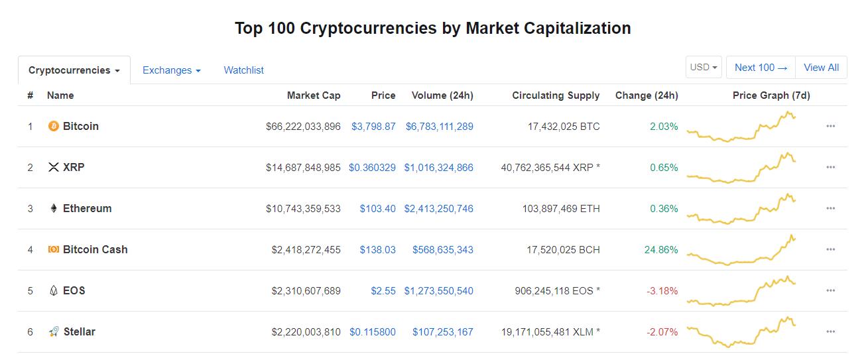The width and height of the screenshot is (868, 354).
Task: Expand the Exchanges dropdown
Action: [171, 70]
